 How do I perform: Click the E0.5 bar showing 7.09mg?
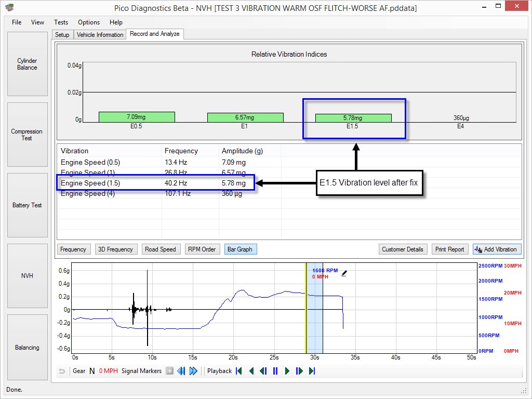137,117
